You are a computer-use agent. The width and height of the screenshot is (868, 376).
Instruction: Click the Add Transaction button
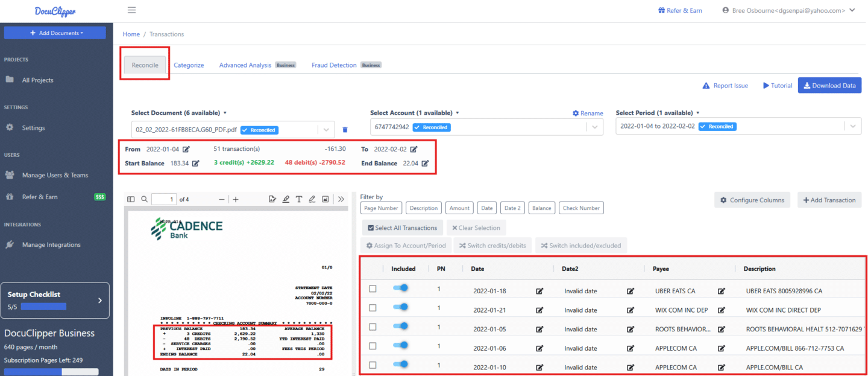[x=829, y=200]
